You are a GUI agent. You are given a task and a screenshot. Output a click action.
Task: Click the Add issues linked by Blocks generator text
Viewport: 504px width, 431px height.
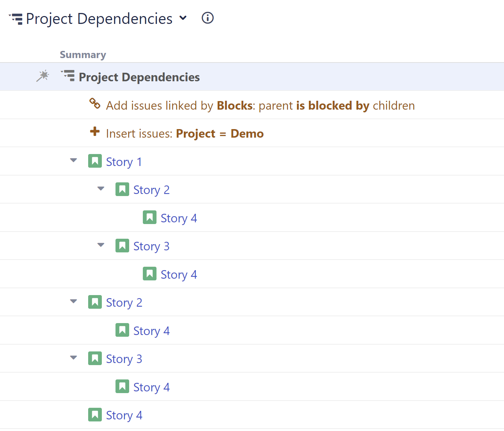pos(260,105)
